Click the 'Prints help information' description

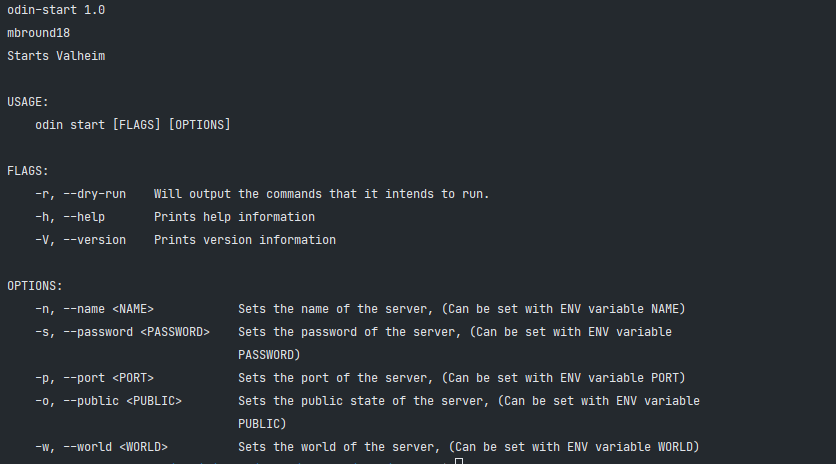tap(235, 217)
